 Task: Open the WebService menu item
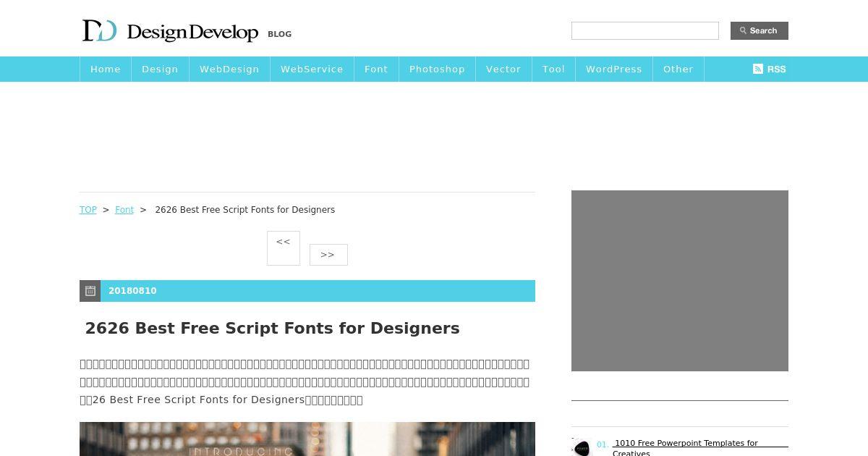tap(312, 69)
